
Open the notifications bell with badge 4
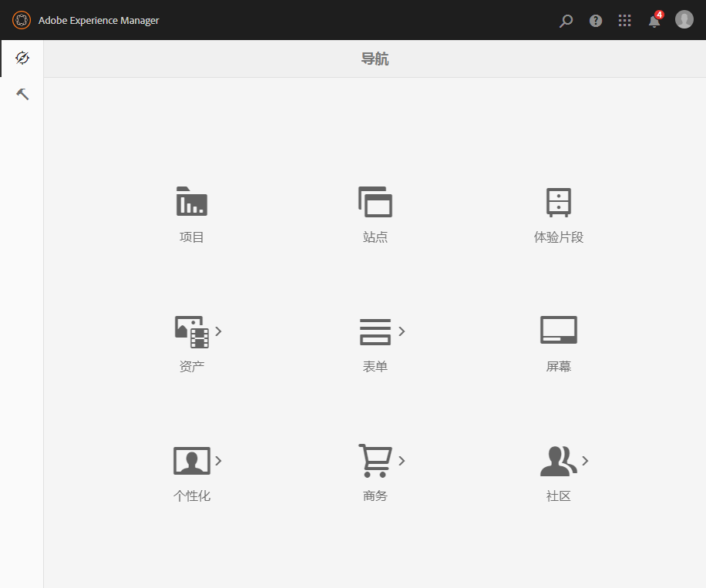656,19
